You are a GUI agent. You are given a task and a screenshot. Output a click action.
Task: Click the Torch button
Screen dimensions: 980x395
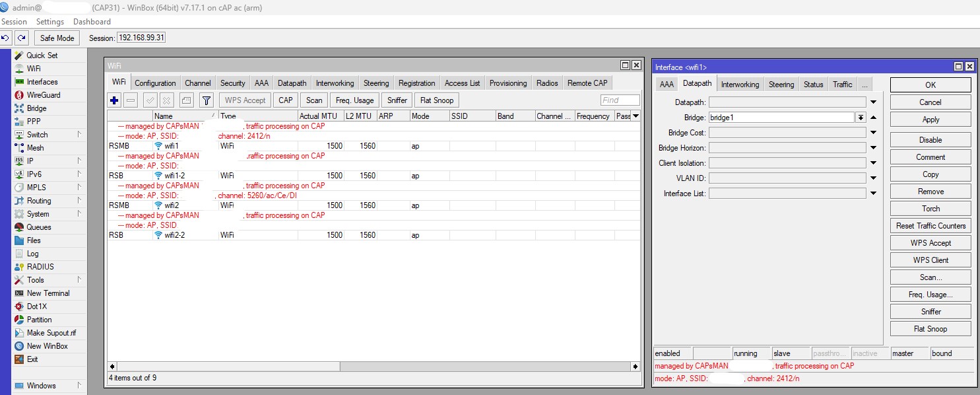(931, 209)
